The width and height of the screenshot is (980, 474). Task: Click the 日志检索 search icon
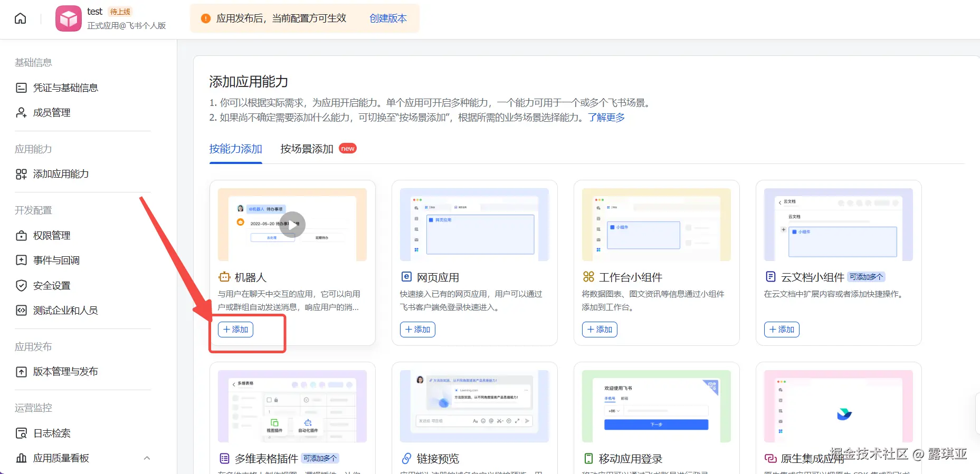21,433
